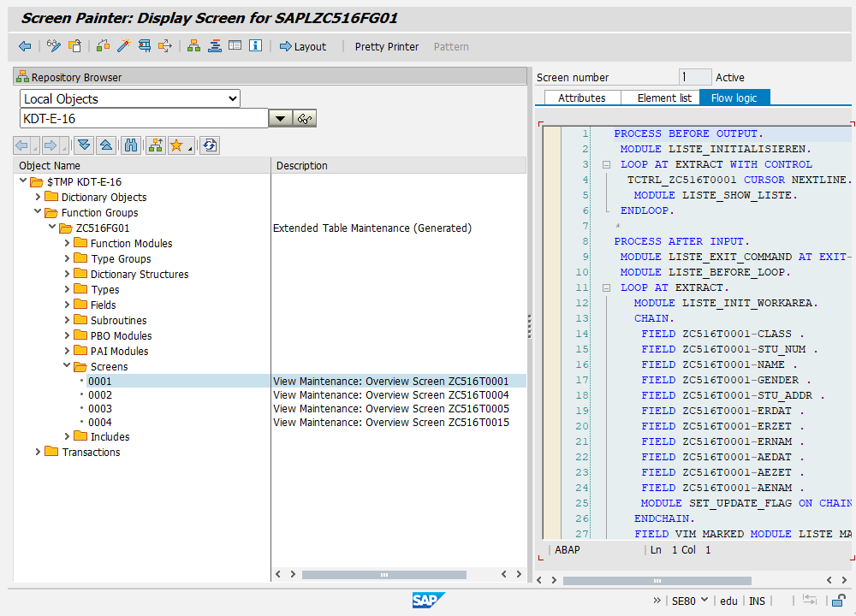
Task: Collapse the $TMP KDT-E-16 root node
Action: (x=23, y=181)
